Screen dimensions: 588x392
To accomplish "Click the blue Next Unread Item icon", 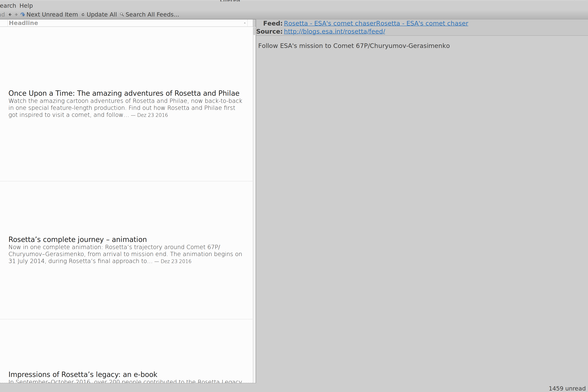I will coord(23,15).
